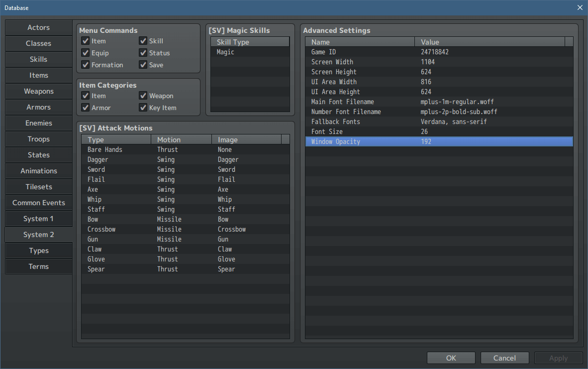Image resolution: width=588 pixels, height=369 pixels.
Task: Uncheck Armor under Item Categories
Action: (x=86, y=108)
